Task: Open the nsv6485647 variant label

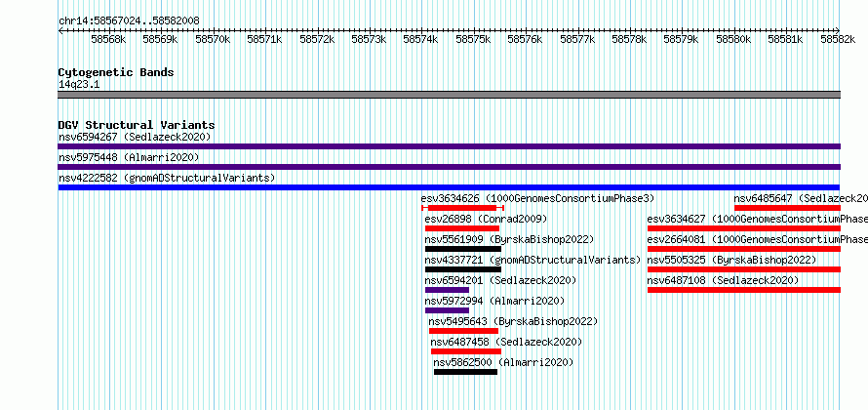Action: (x=801, y=198)
